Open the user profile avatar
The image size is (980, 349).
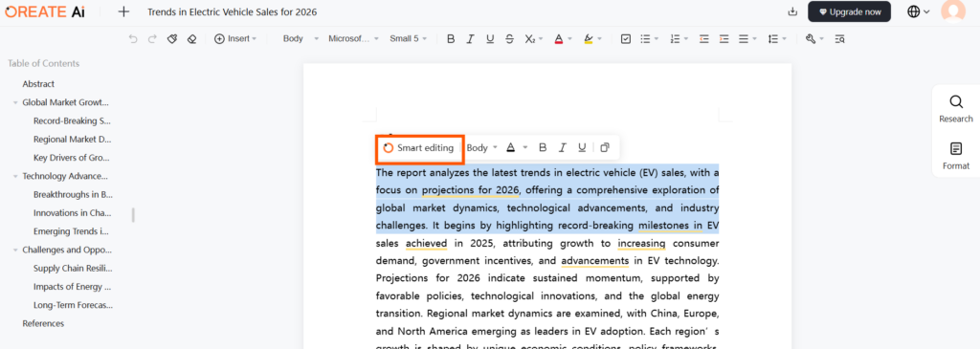[952, 11]
